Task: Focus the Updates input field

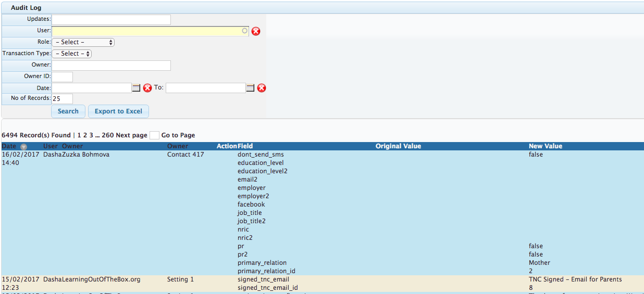Action: click(x=111, y=20)
